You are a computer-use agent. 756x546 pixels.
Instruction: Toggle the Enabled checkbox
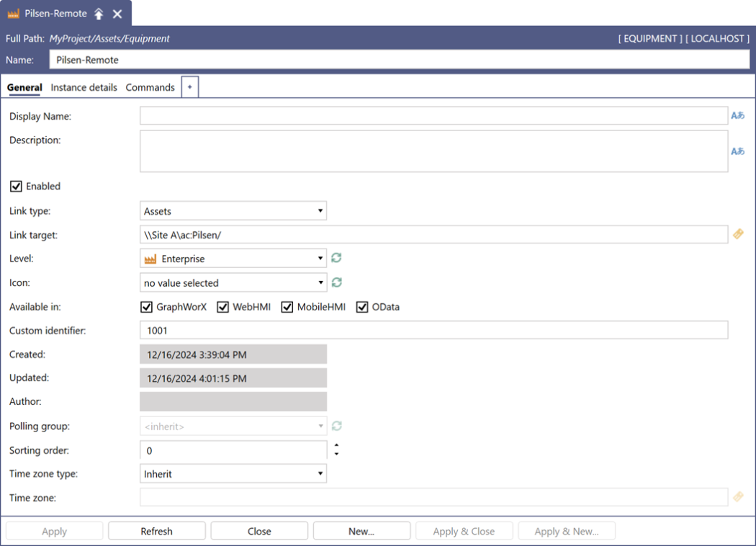(16, 186)
